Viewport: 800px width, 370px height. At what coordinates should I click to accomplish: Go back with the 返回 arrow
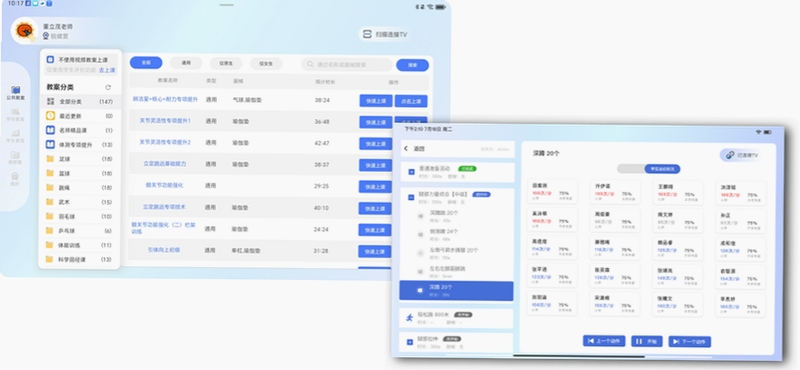(406, 149)
